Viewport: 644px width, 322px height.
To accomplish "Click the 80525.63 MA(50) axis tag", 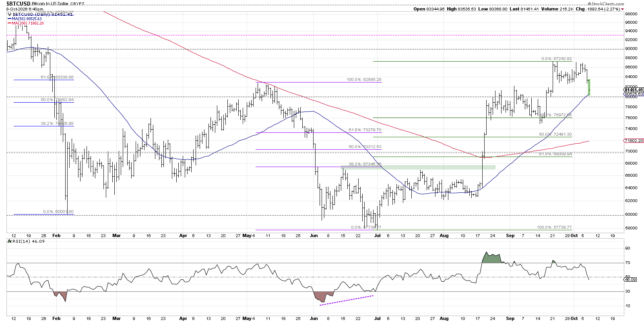I will (634, 94).
